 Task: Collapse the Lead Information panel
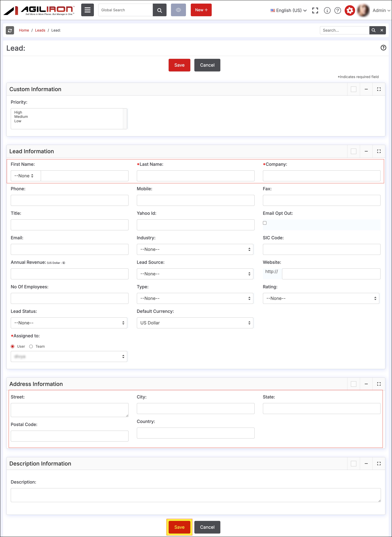point(366,151)
